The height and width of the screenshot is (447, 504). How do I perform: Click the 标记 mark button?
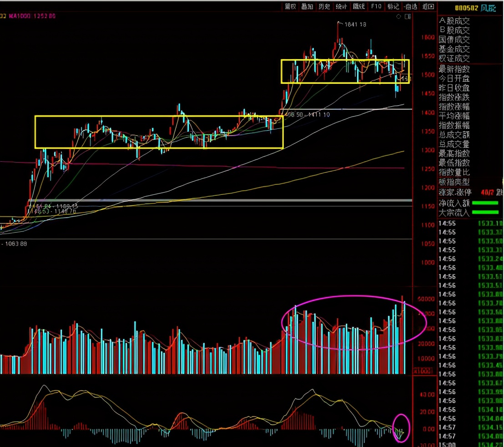393,6
